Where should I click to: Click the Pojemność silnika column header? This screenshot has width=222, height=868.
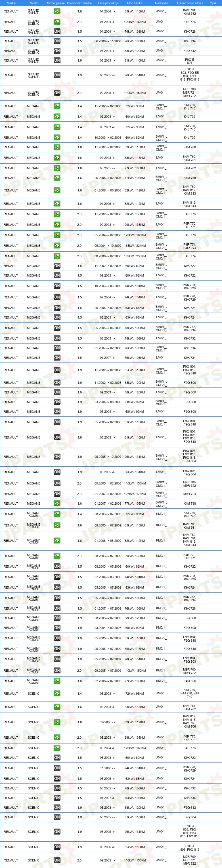coord(79,3)
